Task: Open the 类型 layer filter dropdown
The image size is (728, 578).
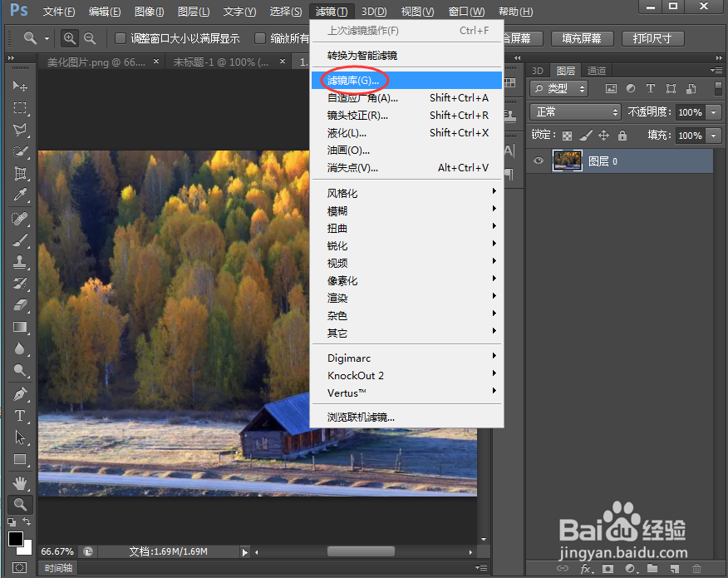Action: 559,88
